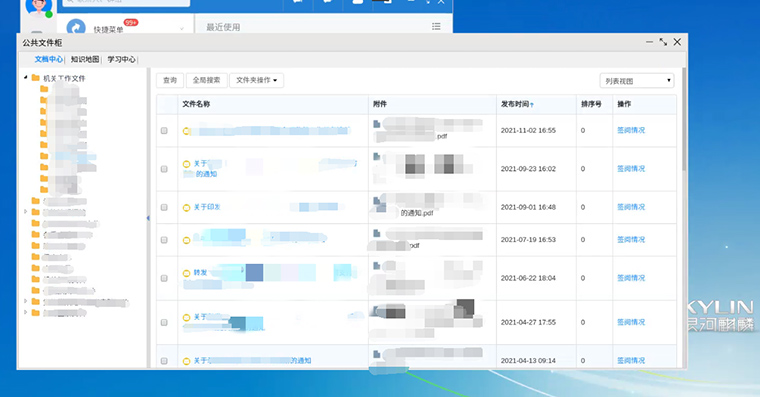
Task: Click document status icon in 2021-07-19 row
Action: pos(186,240)
